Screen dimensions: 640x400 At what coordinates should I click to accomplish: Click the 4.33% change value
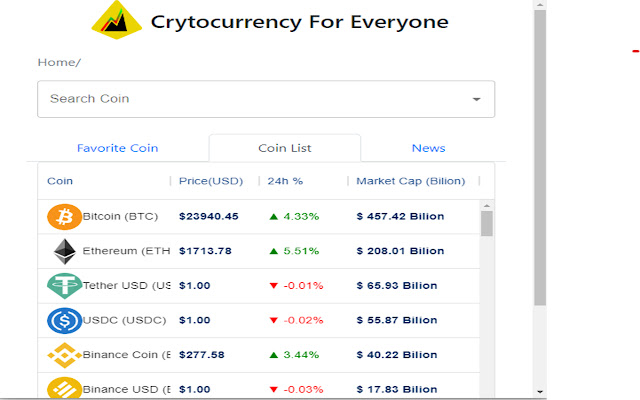point(301,216)
